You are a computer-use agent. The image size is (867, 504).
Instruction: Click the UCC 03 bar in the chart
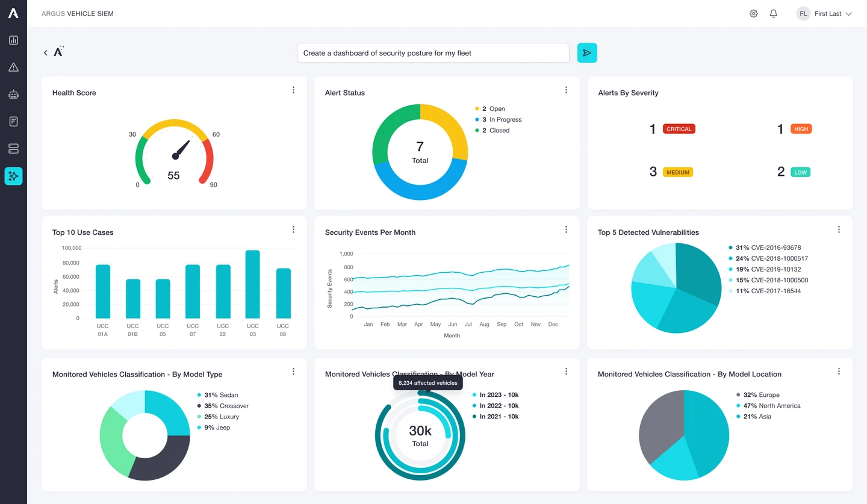(253, 284)
